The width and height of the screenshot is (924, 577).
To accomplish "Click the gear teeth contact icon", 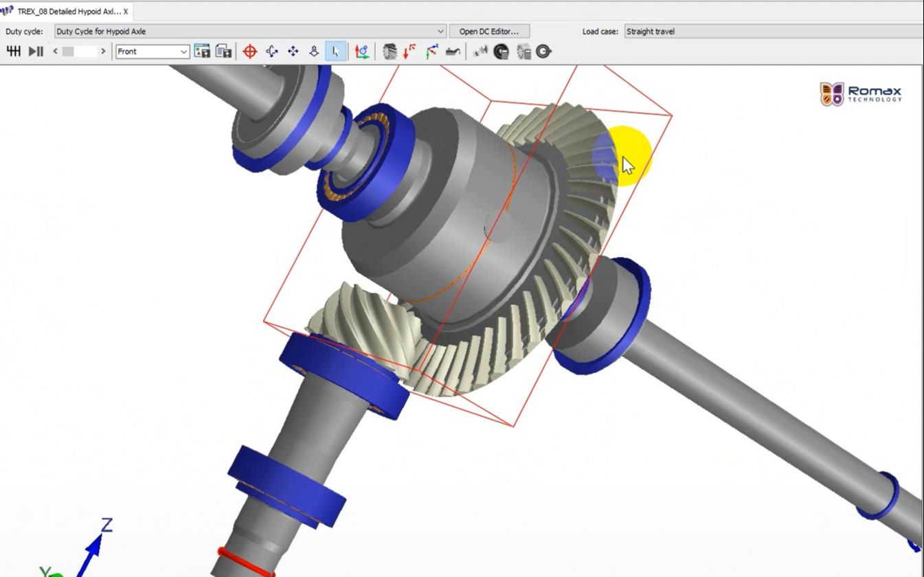I will 481,52.
